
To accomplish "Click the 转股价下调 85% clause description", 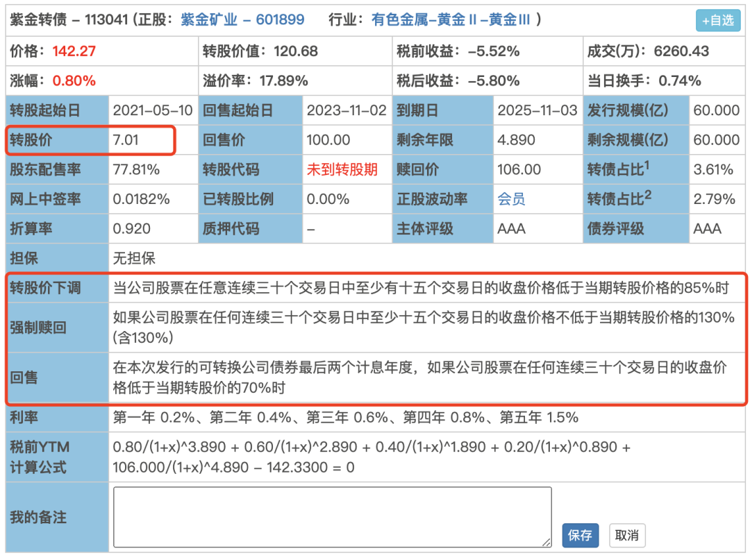I will coord(421,288).
